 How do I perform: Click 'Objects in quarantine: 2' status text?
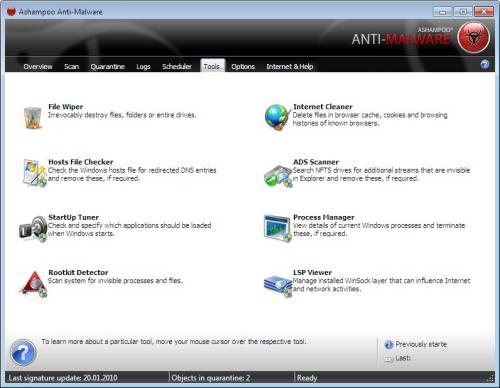(x=211, y=378)
